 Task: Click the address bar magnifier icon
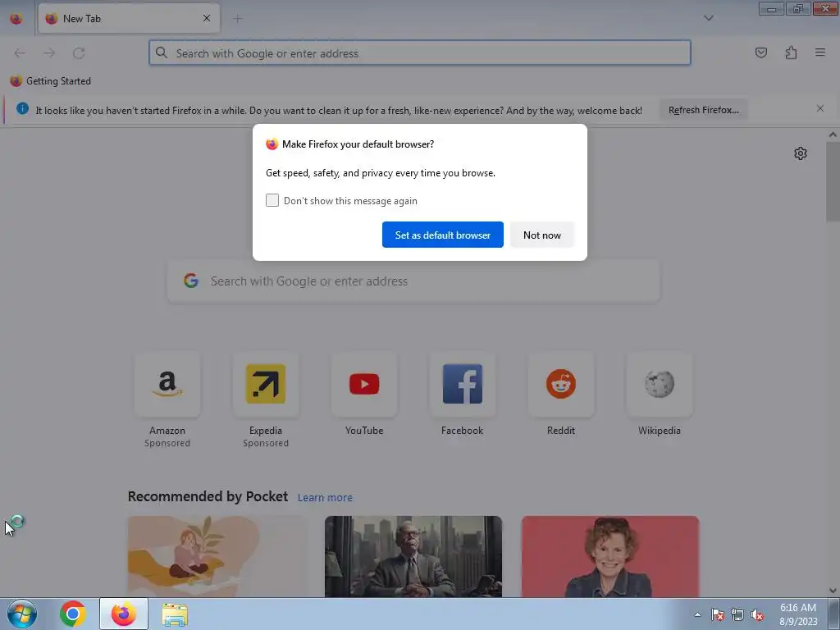(162, 52)
